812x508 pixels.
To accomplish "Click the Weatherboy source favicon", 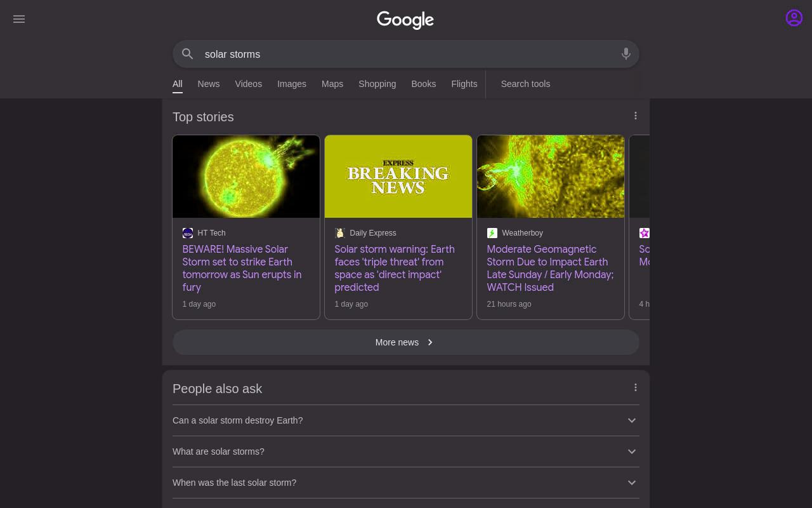I will (x=492, y=233).
